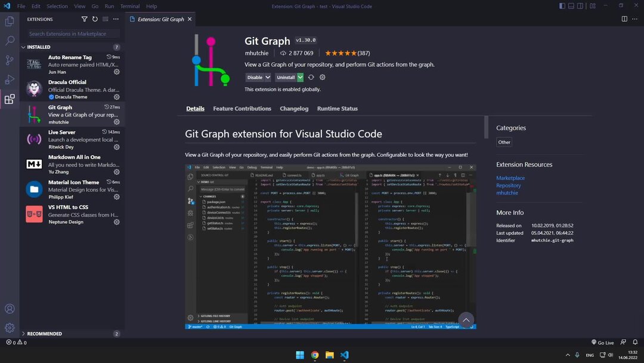Open settings gear for Markdown All in One
This screenshot has width=644, height=363.
click(117, 172)
